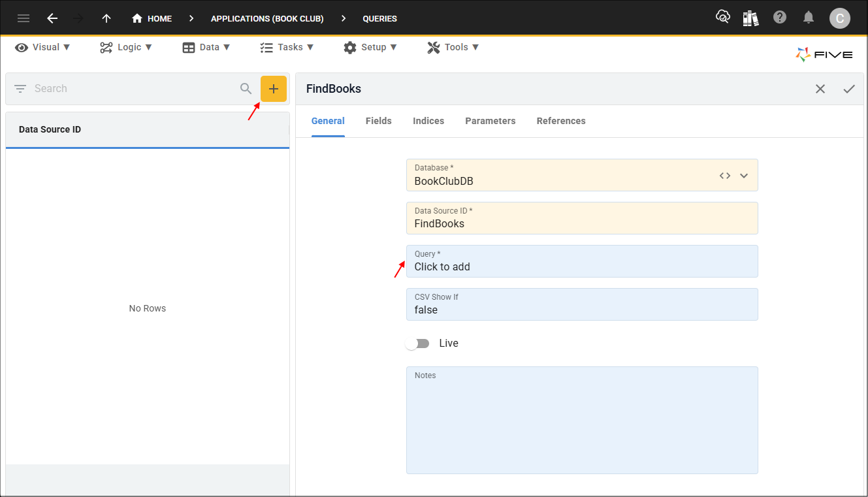Click the preview eye icon in the top bar
The image size is (868, 497).
(723, 18)
